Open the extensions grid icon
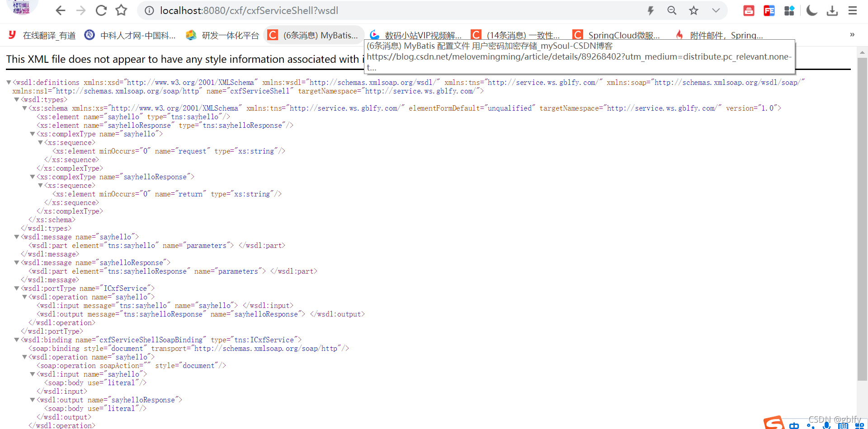 (789, 10)
